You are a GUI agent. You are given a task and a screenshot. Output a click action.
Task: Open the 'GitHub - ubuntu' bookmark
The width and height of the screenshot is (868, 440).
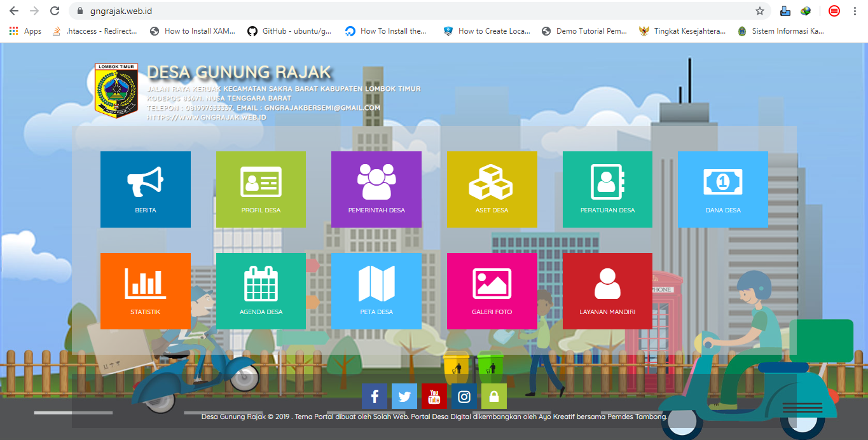coord(289,31)
